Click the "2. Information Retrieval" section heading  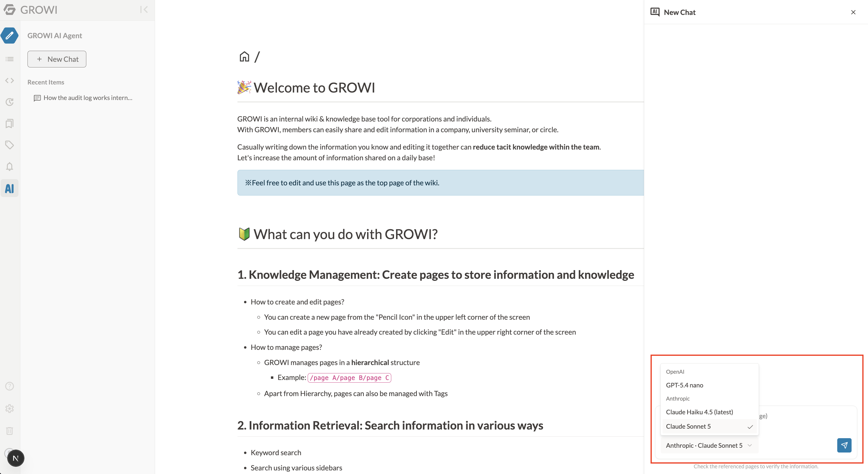(x=390, y=426)
